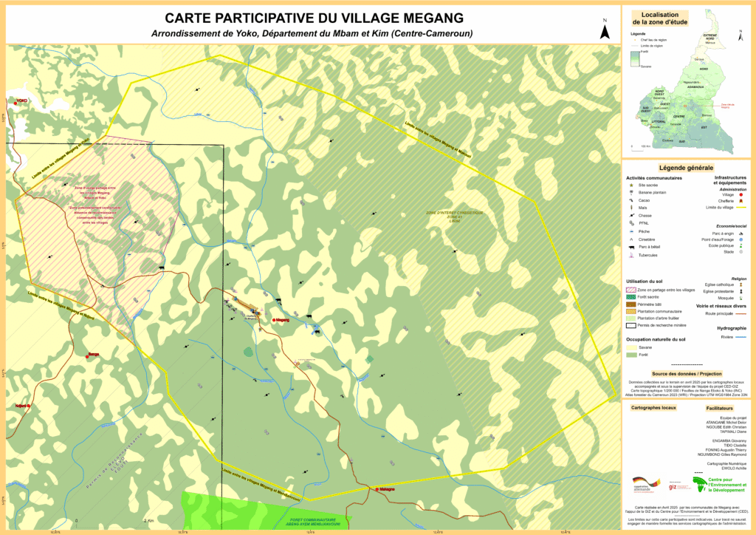The height and width of the screenshot is (535, 756).
Task: Click the red YOKO village marker on map
Action: [15, 103]
